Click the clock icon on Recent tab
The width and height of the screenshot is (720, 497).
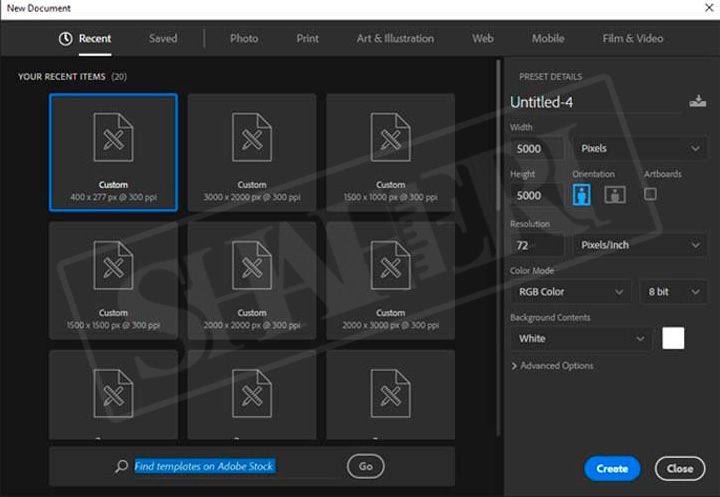[x=66, y=39]
